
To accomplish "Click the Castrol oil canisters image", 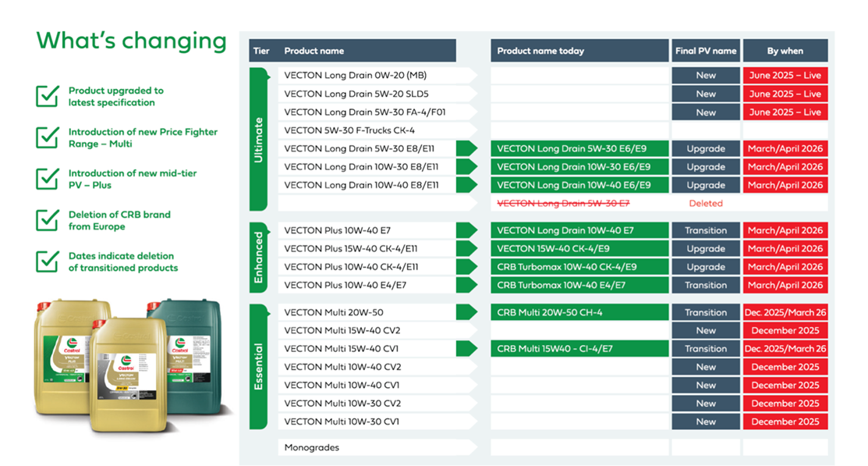I will pos(131,365).
